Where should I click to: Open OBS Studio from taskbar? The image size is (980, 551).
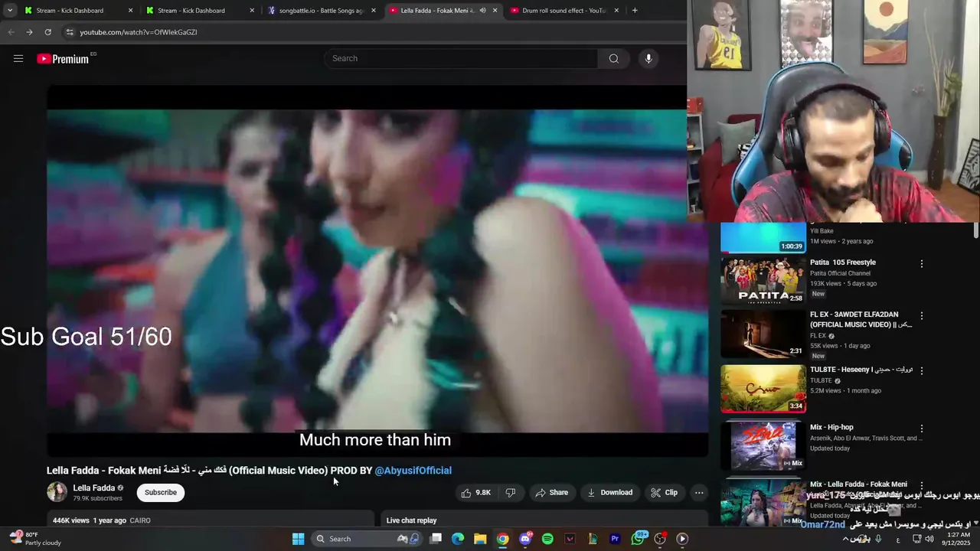coord(660,539)
